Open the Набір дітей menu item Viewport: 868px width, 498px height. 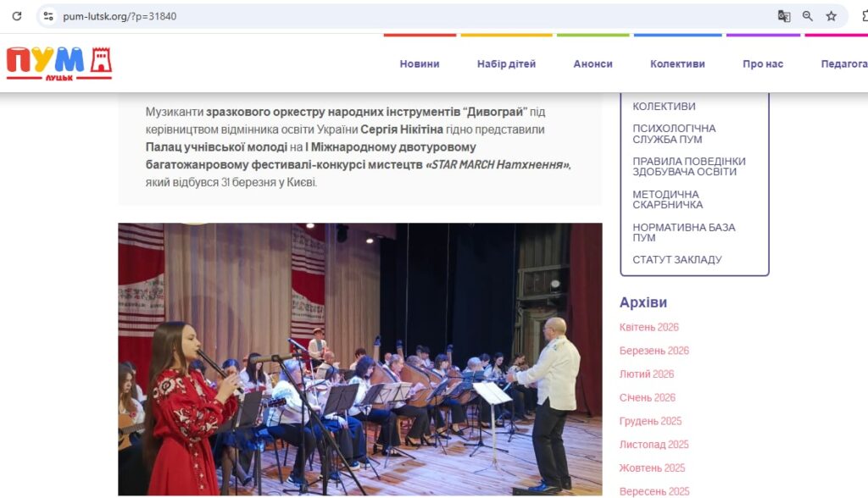[x=507, y=64]
